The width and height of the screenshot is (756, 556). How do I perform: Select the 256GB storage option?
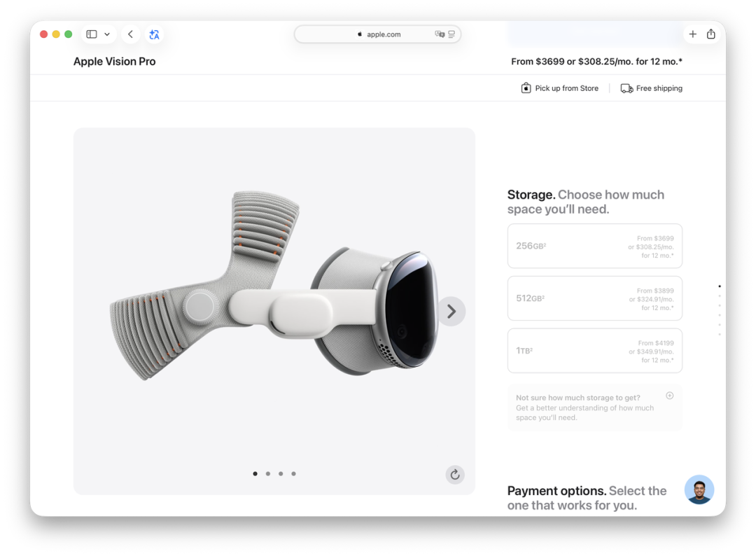594,246
